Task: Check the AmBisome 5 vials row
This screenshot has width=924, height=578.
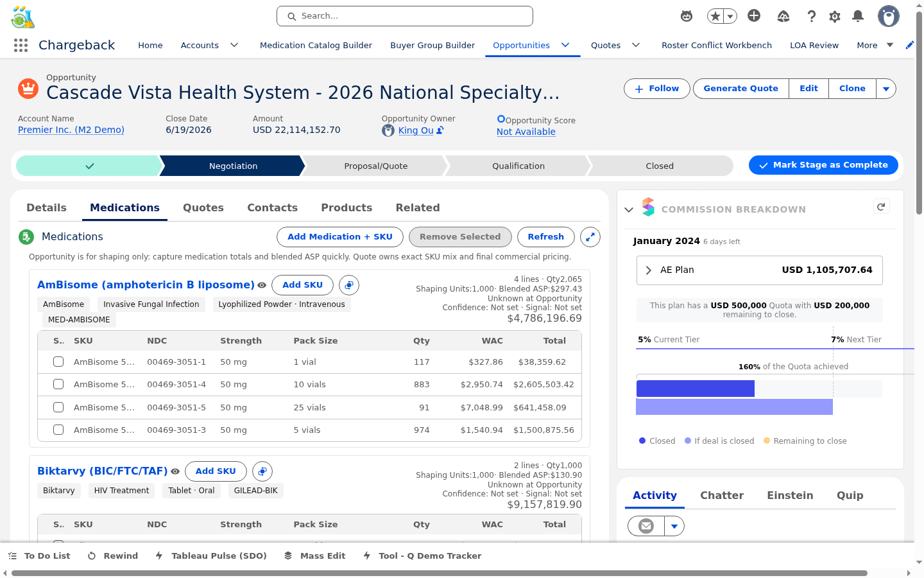Action: click(x=58, y=430)
